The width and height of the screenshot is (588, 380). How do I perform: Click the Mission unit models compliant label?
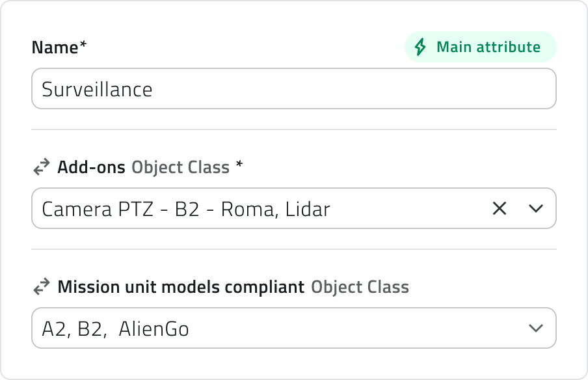tap(181, 287)
